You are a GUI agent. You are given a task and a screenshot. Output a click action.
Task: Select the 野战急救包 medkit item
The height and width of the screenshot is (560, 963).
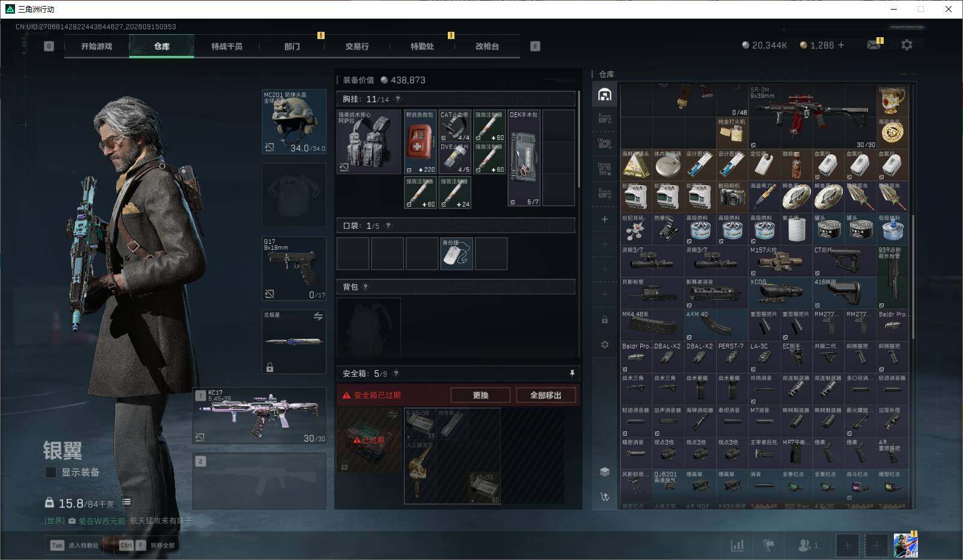[x=420, y=142]
